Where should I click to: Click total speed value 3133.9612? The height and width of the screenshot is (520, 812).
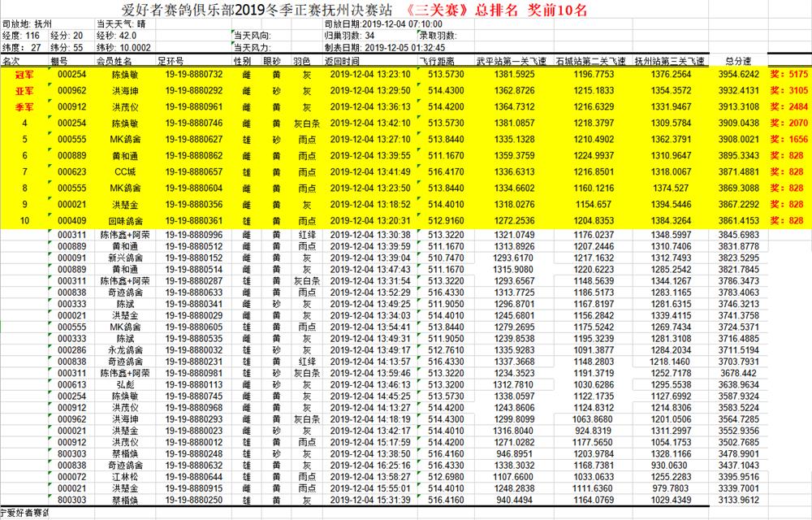pyautogui.click(x=738, y=500)
